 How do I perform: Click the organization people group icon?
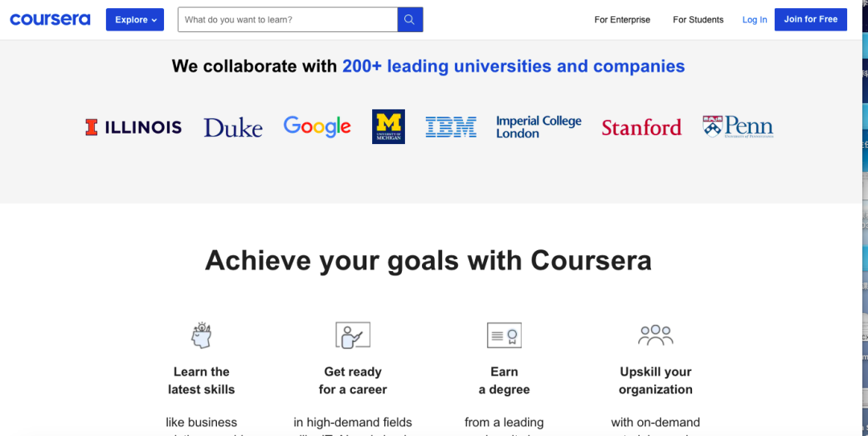pyautogui.click(x=655, y=335)
